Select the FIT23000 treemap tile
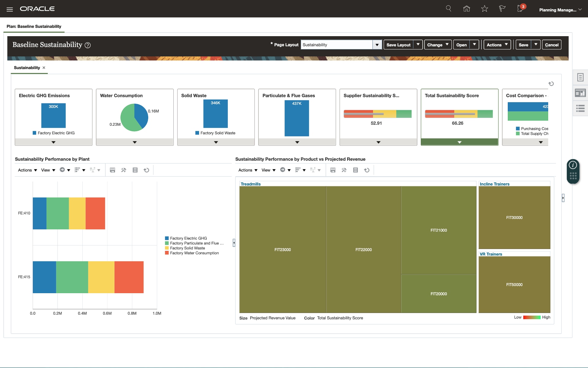This screenshot has width=588, height=368. click(x=282, y=250)
